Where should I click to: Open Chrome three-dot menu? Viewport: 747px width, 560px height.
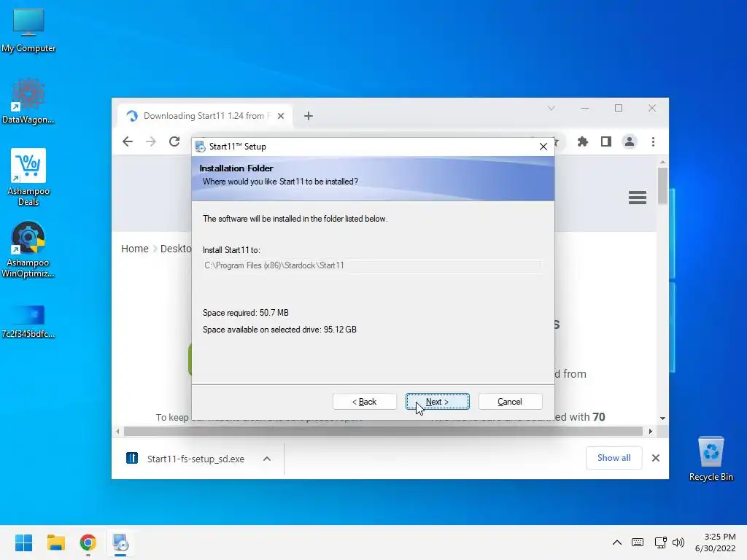coord(653,141)
